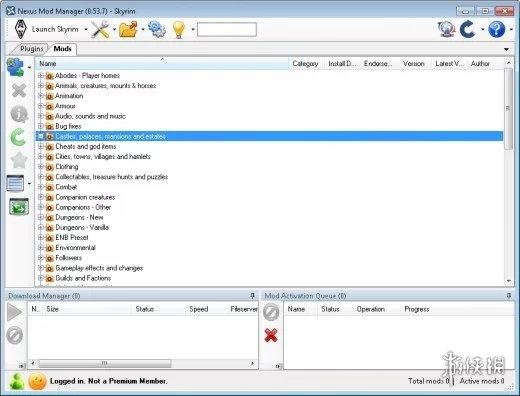Expand Audio, sounds and music category

pyautogui.click(x=41, y=116)
